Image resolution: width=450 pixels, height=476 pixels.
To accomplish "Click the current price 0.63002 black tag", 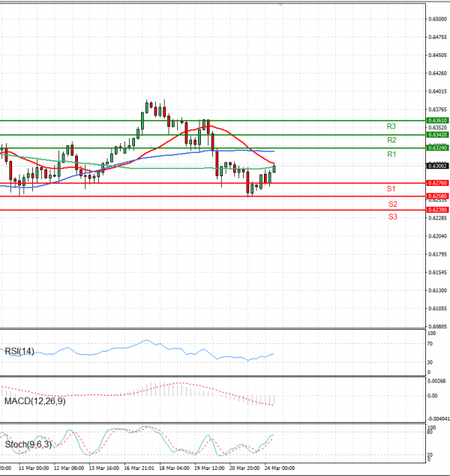I will click(437, 166).
